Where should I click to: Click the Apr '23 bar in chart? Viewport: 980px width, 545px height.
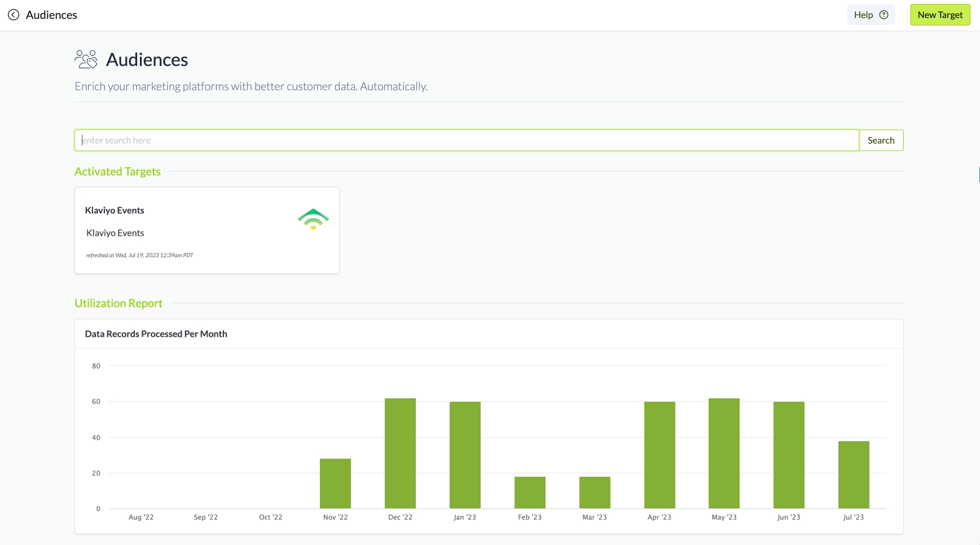[x=659, y=455]
